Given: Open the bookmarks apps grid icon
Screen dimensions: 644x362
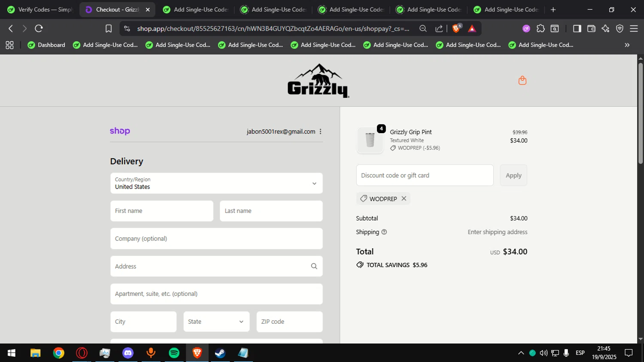Looking at the screenshot, I should (x=9, y=45).
